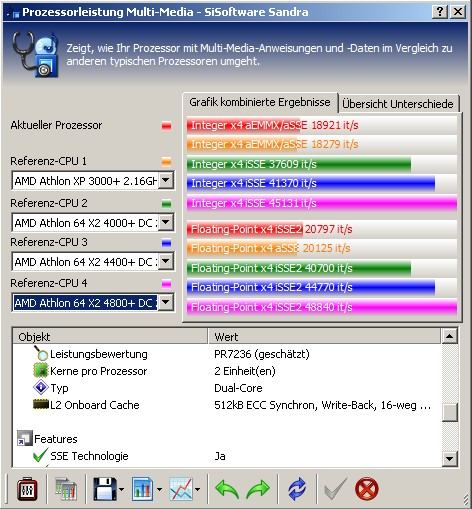Refresh the benchmark with blue arrows icon

coord(297,489)
